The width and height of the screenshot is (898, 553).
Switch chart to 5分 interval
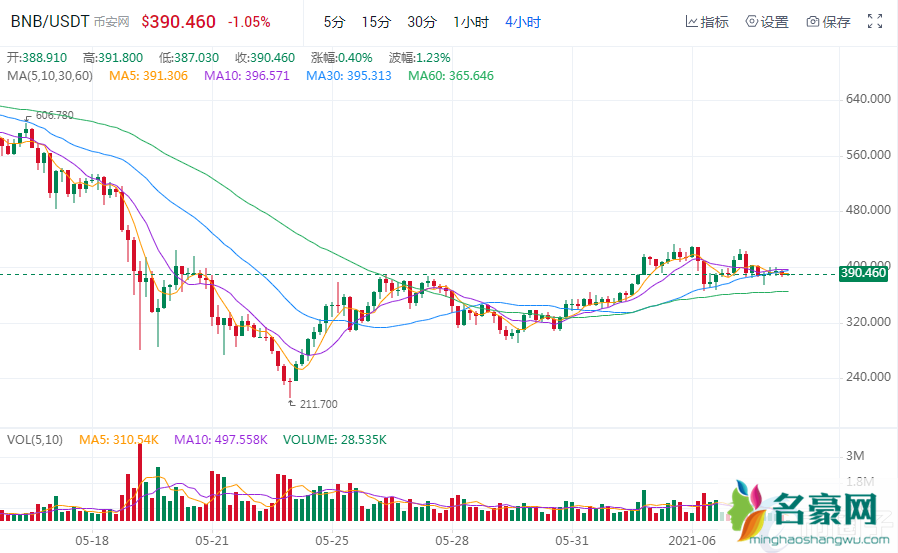pos(334,22)
